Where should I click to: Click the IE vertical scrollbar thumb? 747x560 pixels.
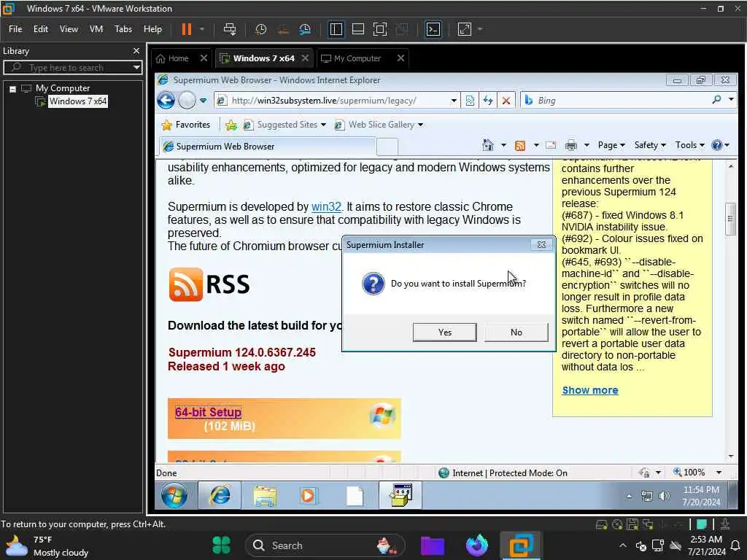[x=730, y=219]
